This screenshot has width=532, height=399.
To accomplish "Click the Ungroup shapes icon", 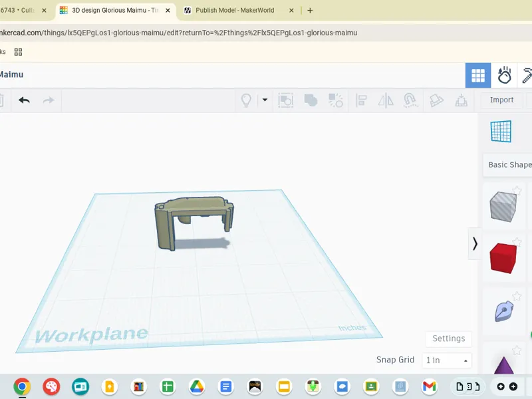I will tap(311, 100).
